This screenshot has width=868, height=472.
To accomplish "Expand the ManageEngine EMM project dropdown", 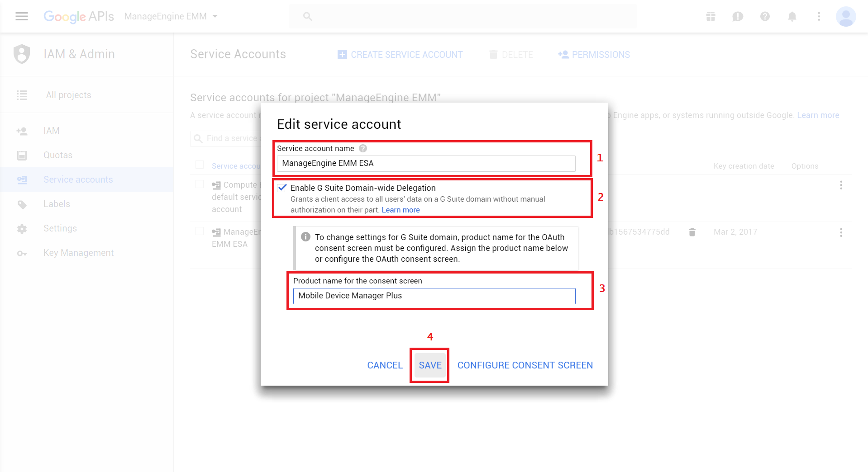I will pyautogui.click(x=171, y=16).
